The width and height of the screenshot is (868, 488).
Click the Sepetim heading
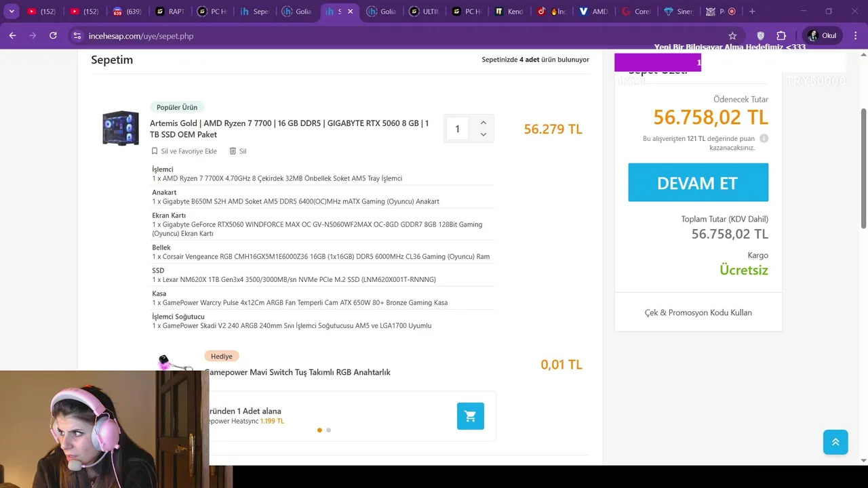112,60
